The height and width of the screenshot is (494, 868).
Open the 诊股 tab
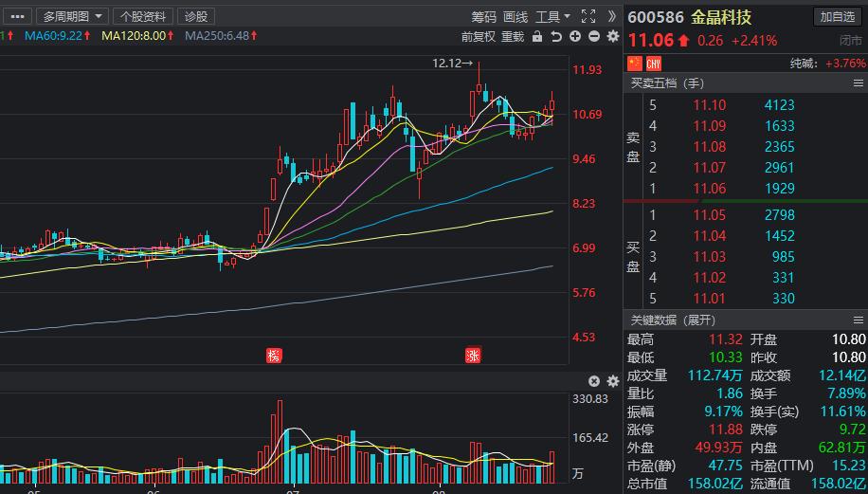pyautogui.click(x=196, y=17)
